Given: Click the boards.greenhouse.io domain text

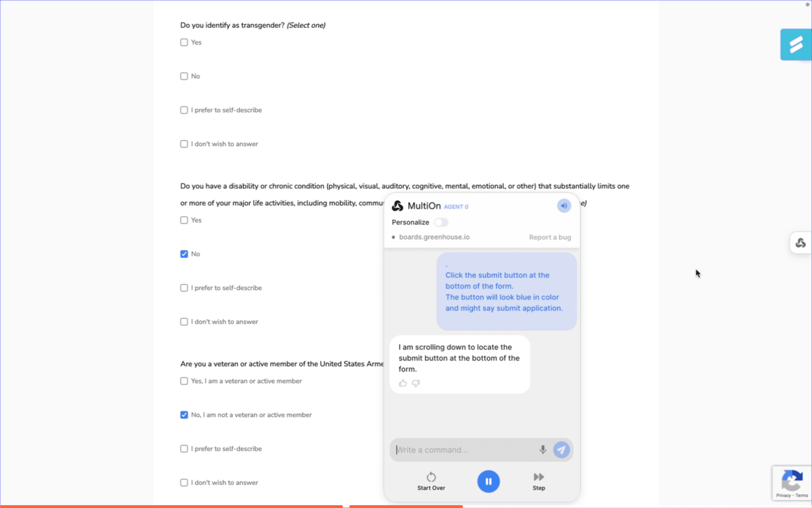Looking at the screenshot, I should point(434,237).
